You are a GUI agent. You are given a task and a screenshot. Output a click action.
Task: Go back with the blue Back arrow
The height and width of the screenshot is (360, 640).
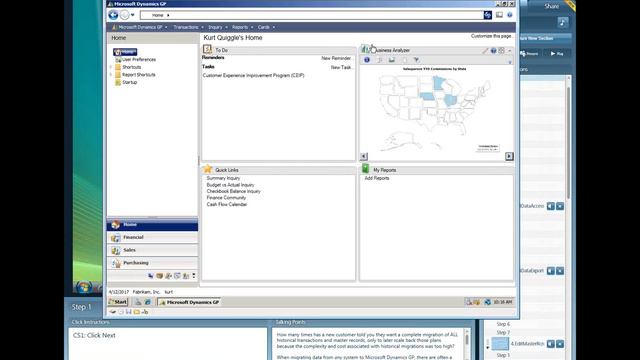(113, 15)
